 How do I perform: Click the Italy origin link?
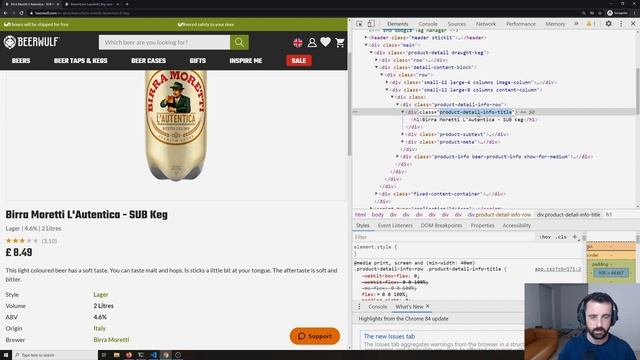click(x=99, y=328)
